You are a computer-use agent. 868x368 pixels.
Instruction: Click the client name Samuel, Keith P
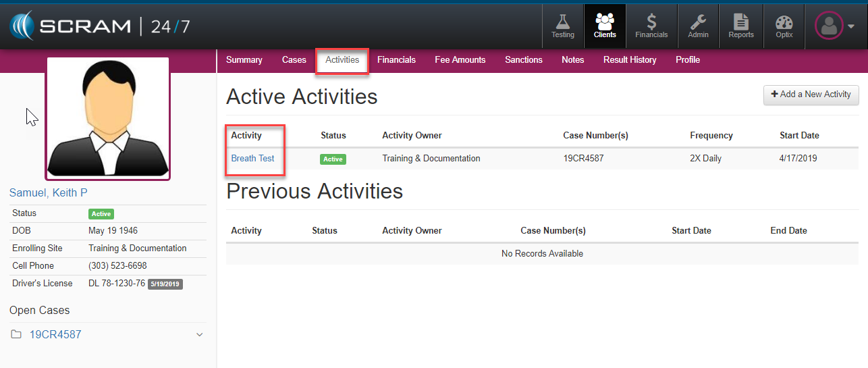48,193
